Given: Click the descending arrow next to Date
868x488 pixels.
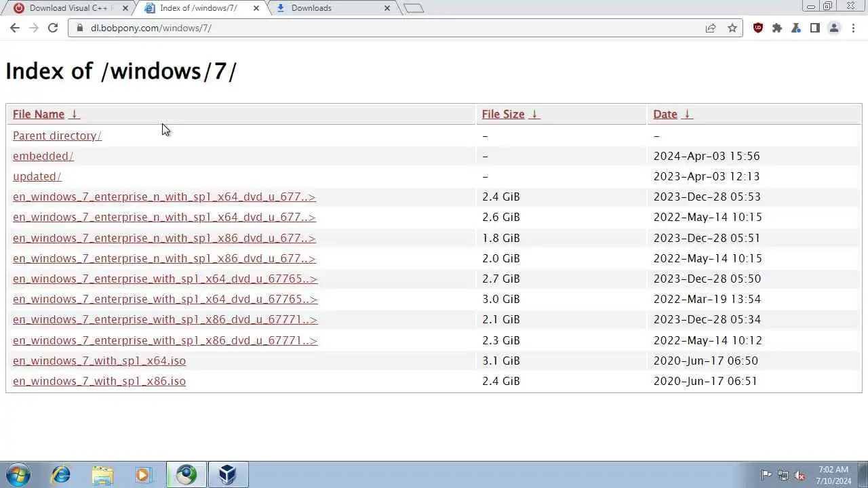Looking at the screenshot, I should pos(687,114).
